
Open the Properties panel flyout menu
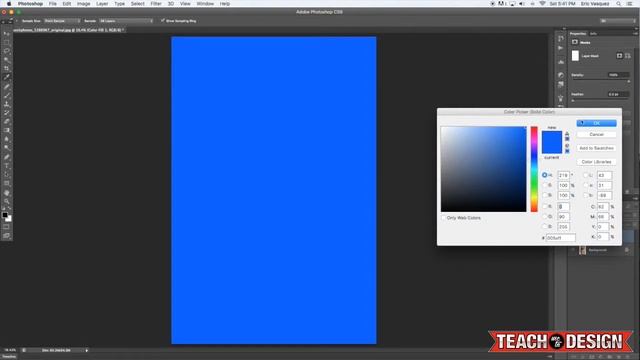pyautogui.click(x=636, y=33)
